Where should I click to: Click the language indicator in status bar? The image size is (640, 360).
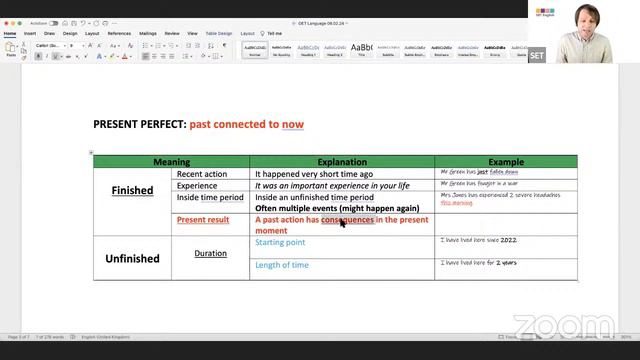point(105,337)
